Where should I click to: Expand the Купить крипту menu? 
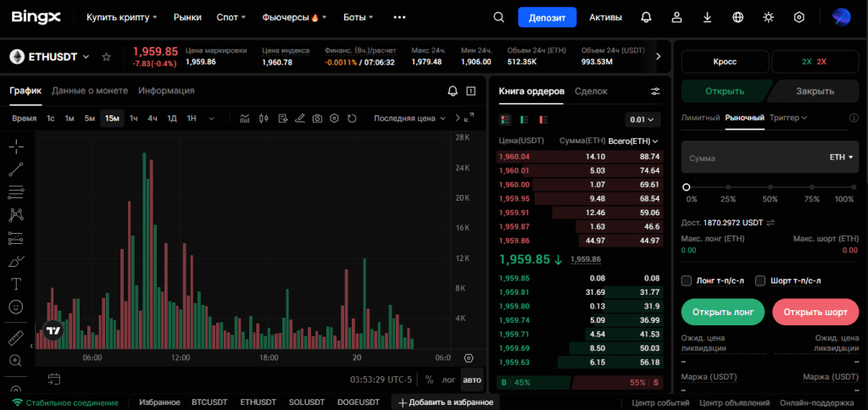point(122,17)
